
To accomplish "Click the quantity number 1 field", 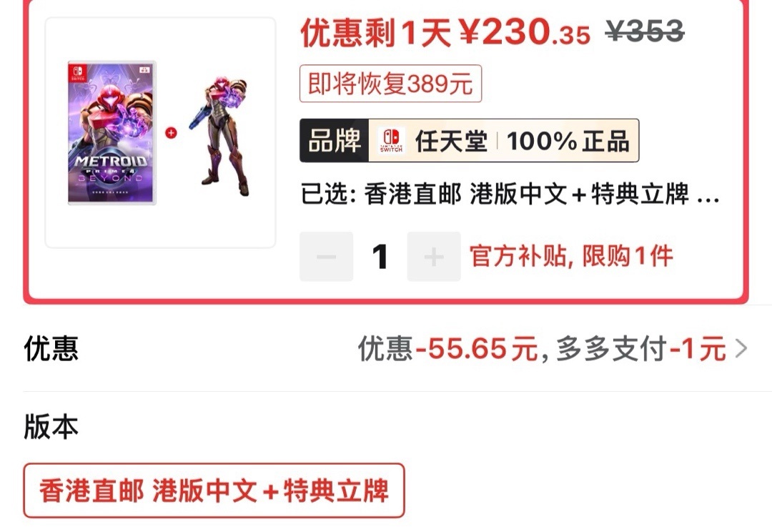I will point(380,257).
